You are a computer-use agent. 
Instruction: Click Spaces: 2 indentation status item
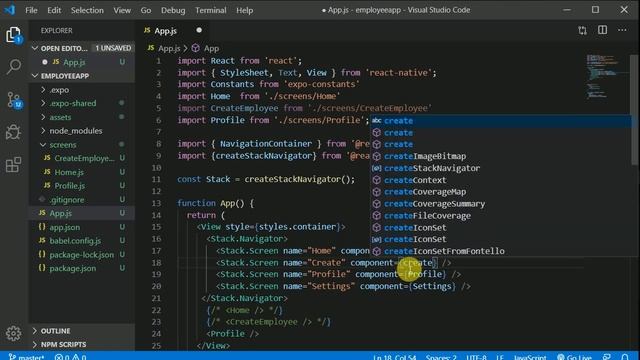(441, 357)
